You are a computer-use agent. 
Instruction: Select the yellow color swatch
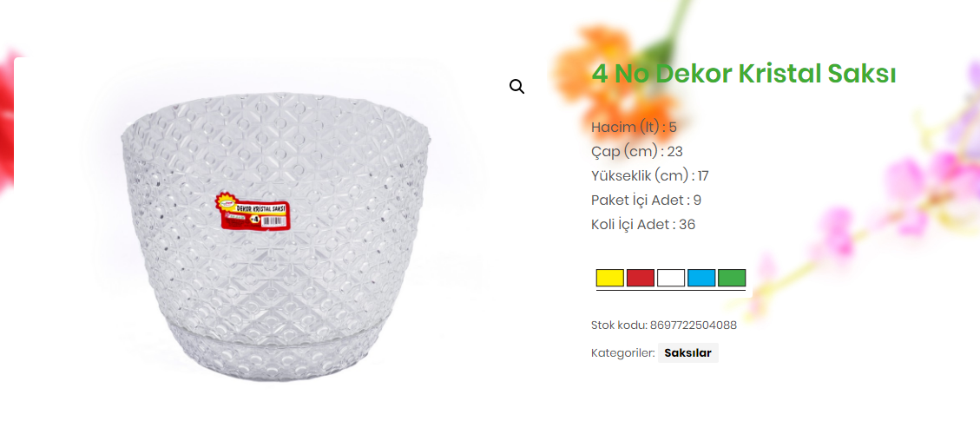(610, 278)
